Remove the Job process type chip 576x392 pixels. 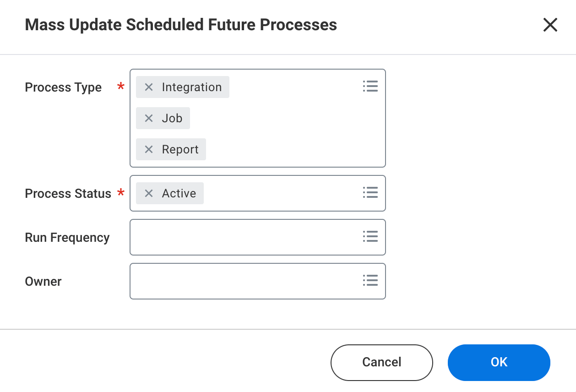pos(149,118)
